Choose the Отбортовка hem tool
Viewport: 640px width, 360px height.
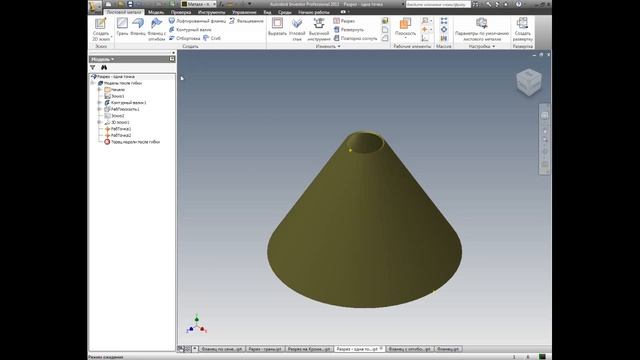point(184,38)
